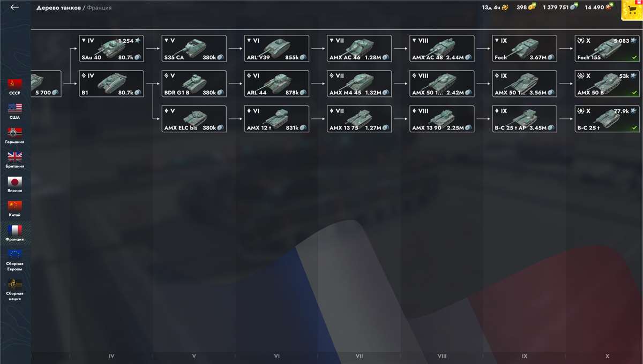Viewport: 643px width, 364px height.
Task: Open the Китай tech tree
Action: (x=15, y=208)
